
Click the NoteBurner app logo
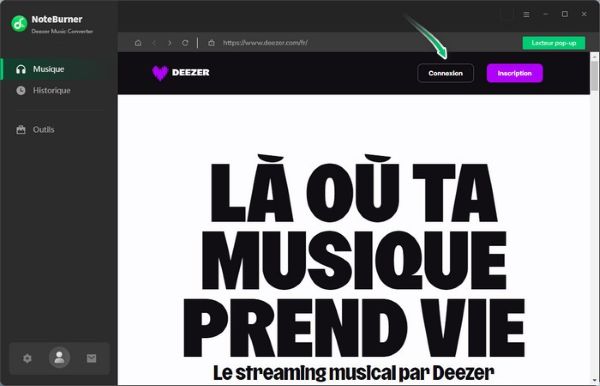click(19, 24)
